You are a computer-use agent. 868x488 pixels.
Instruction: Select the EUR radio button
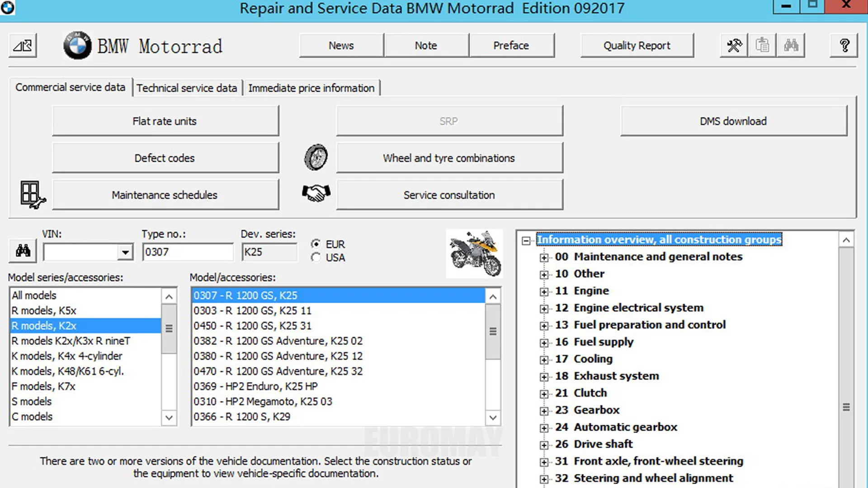tap(316, 244)
